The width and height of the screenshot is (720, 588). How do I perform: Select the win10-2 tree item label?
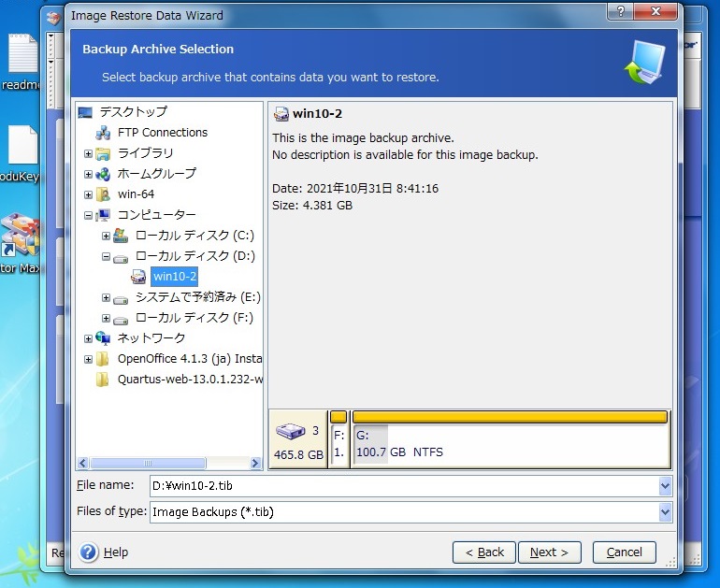point(175,277)
